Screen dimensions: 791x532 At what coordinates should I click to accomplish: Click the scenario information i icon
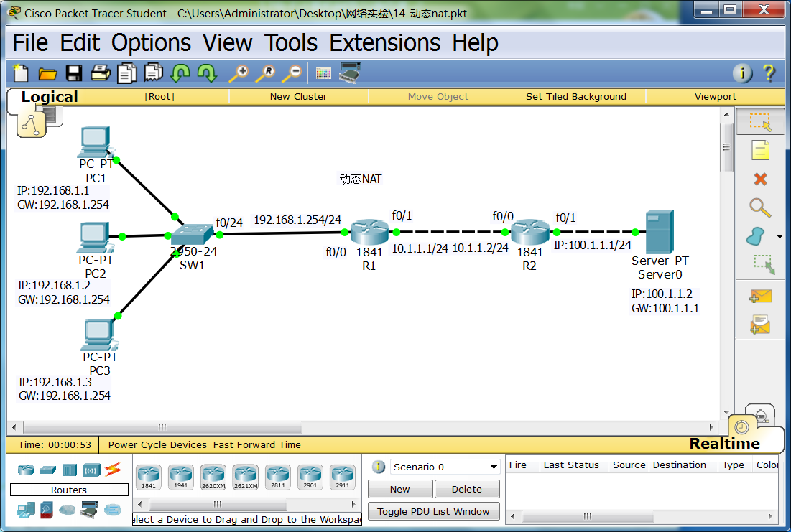(379, 467)
